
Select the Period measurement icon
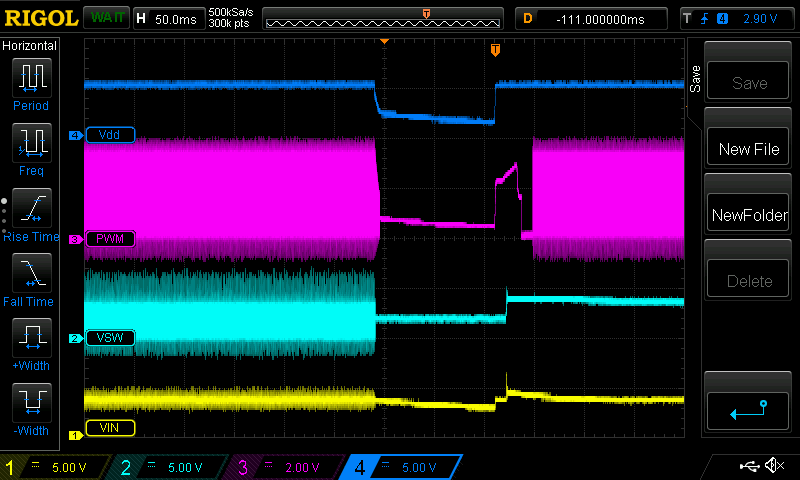32,78
